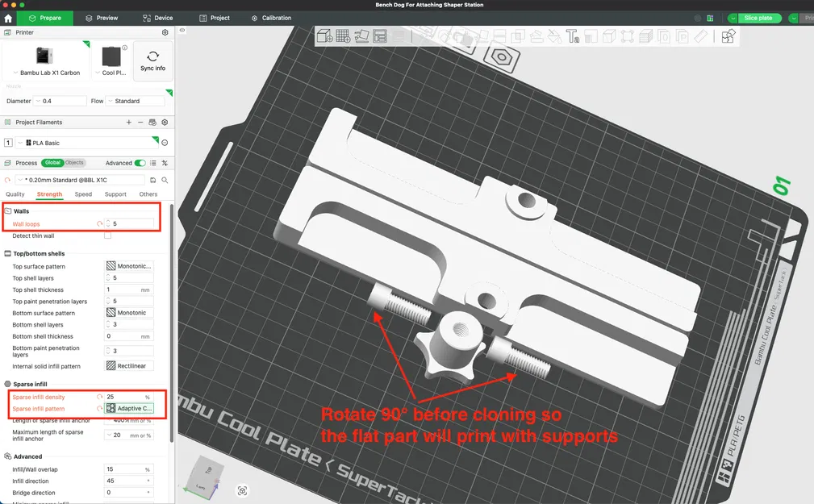Open the Others settings tab
Image resolution: width=814 pixels, height=504 pixels.
(148, 194)
